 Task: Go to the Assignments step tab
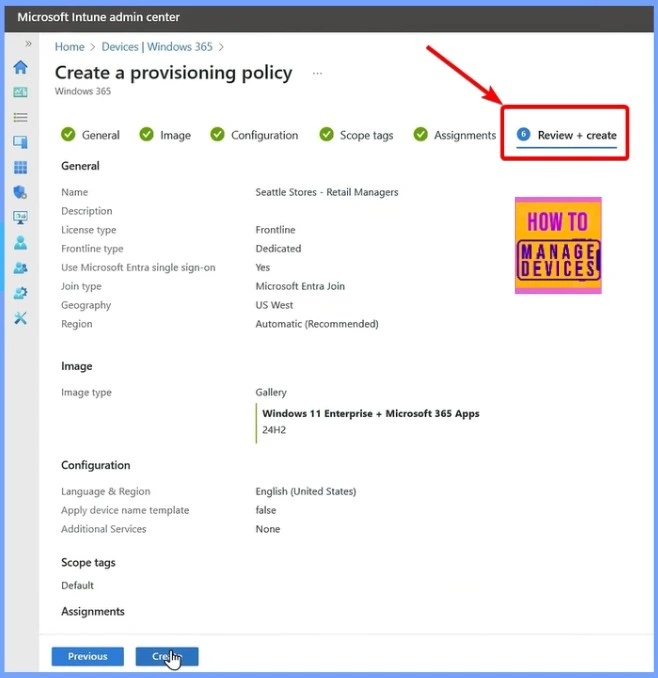click(454, 135)
